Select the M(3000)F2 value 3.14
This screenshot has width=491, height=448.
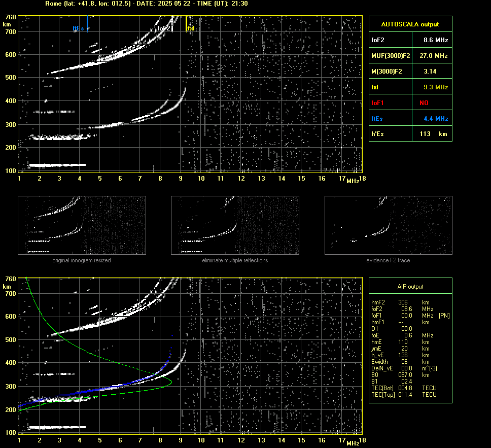coord(430,71)
